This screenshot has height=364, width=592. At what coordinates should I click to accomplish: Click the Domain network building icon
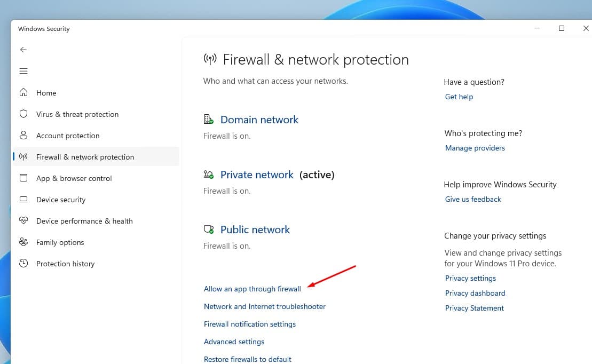pos(208,118)
